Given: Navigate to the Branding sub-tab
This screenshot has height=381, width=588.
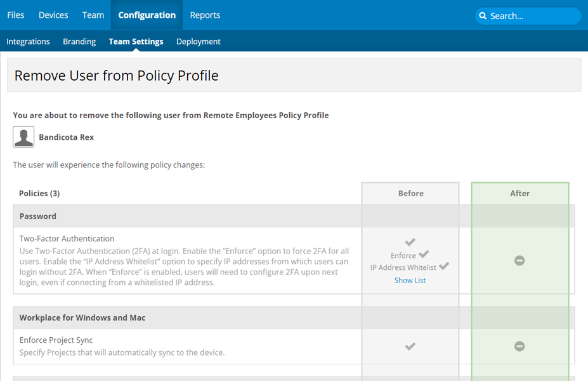Looking at the screenshot, I should [x=79, y=41].
